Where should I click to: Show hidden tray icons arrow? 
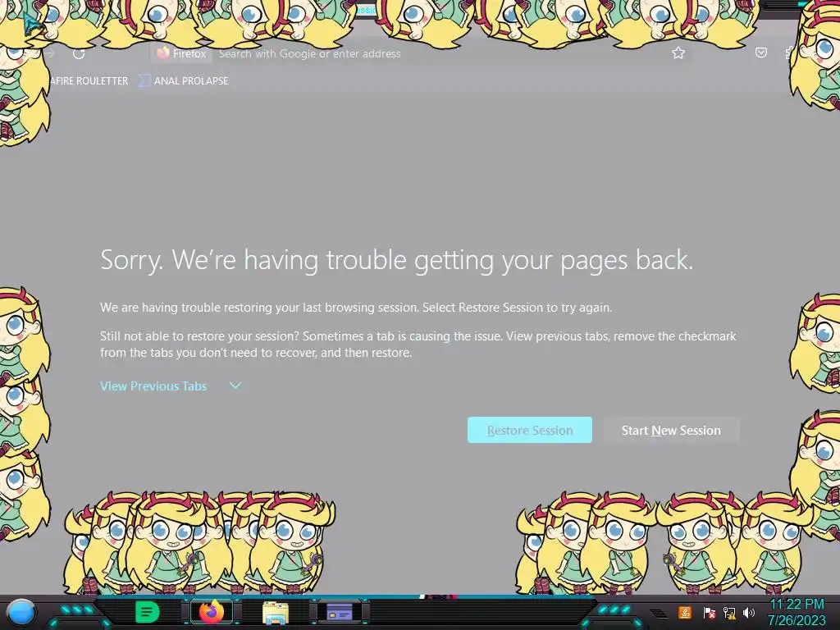coord(659,613)
